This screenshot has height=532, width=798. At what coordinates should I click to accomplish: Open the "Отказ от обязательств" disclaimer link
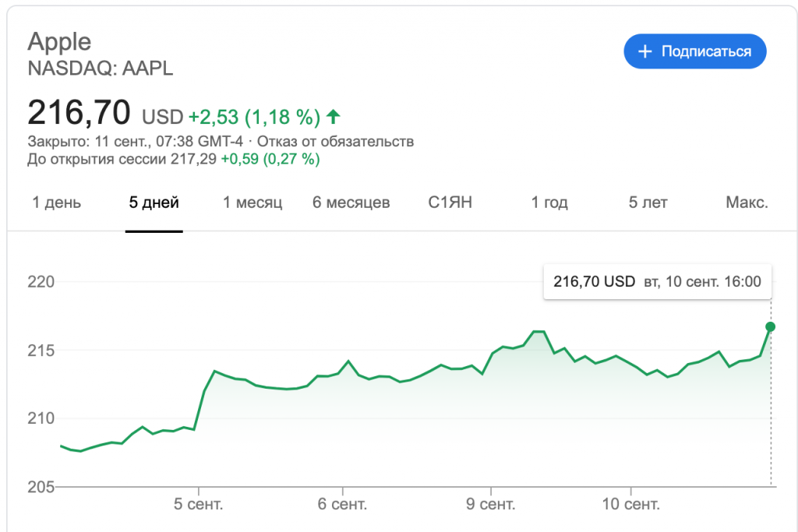(335, 142)
